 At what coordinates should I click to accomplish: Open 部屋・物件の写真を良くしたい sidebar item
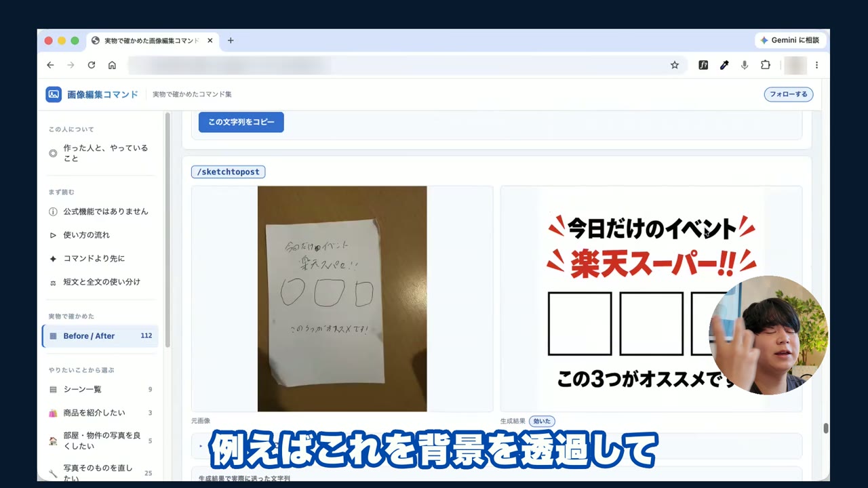coord(100,441)
